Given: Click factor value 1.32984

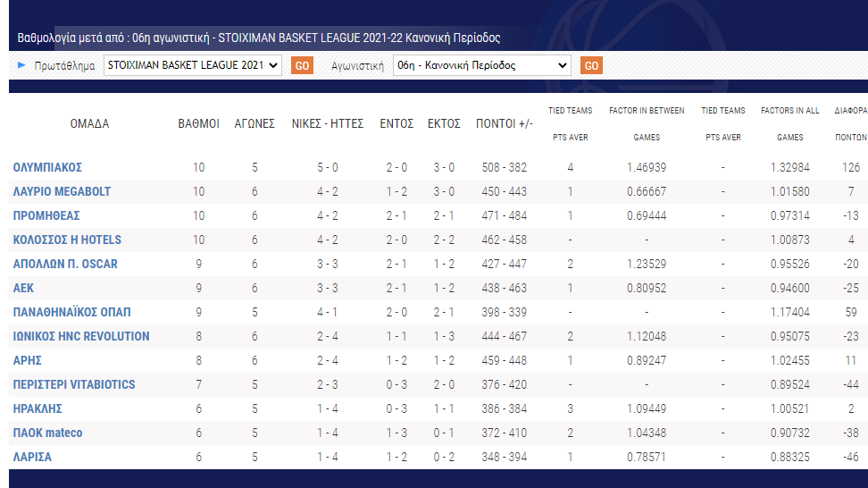Looking at the screenshot, I should 790,167.
